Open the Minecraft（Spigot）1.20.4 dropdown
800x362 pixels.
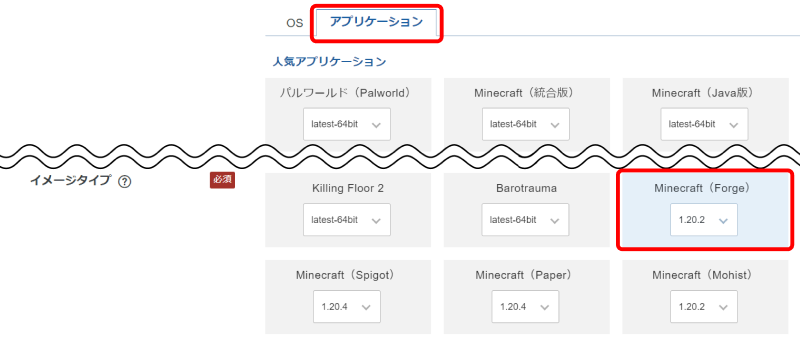pos(347,306)
